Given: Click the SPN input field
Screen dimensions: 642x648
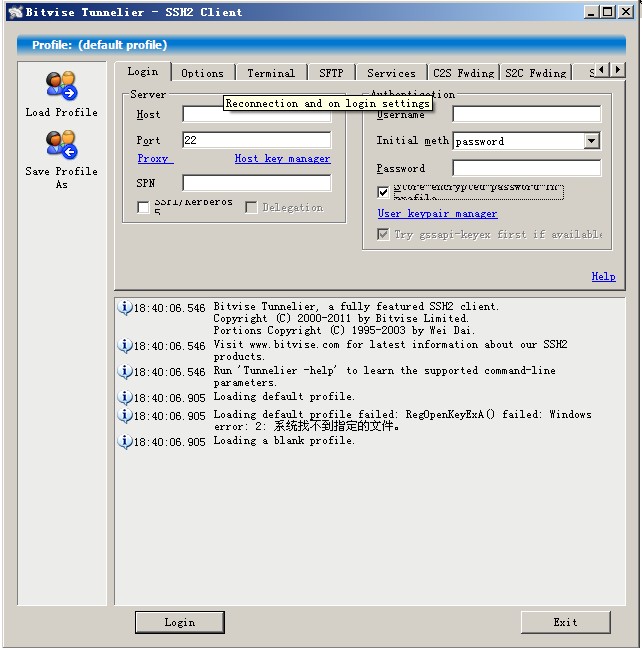Looking at the screenshot, I should coord(257,183).
